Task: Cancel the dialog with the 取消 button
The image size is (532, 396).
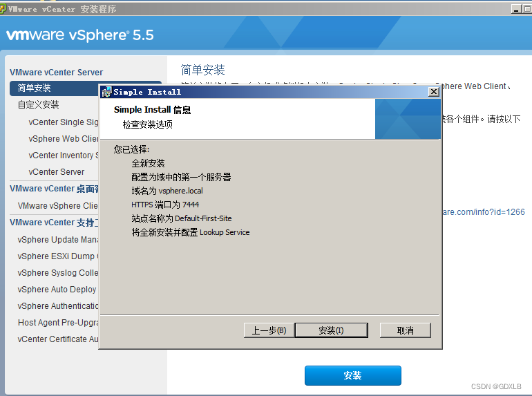Action: [x=405, y=330]
